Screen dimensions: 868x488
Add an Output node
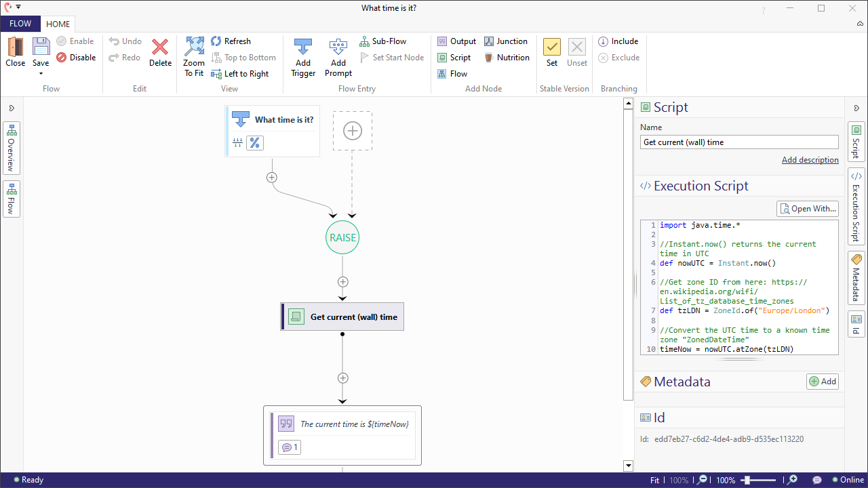[x=456, y=41]
